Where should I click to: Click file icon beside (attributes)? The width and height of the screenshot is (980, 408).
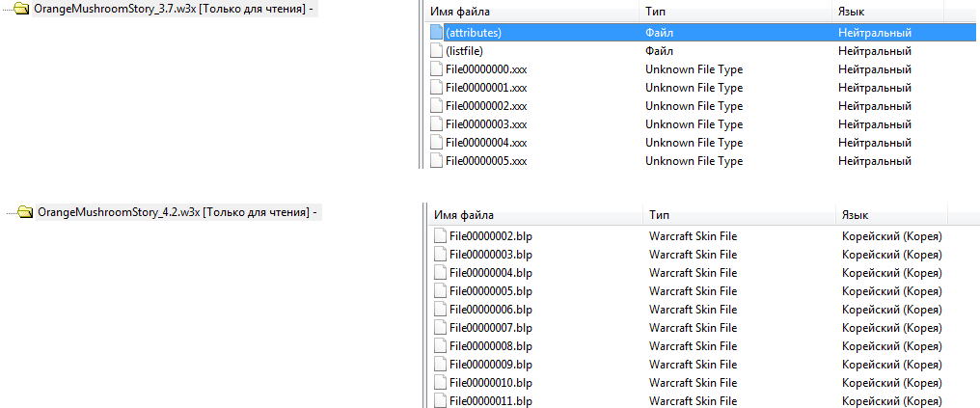[436, 33]
